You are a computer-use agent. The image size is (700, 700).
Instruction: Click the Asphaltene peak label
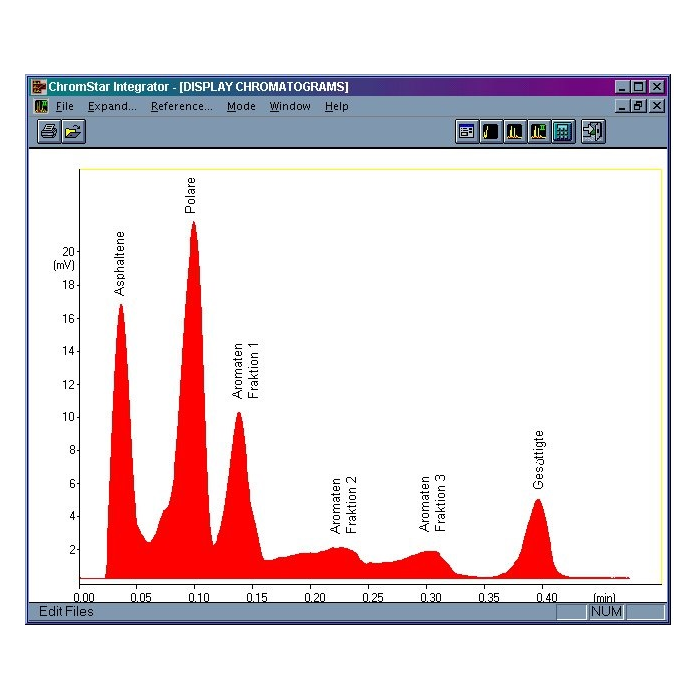click(x=120, y=263)
